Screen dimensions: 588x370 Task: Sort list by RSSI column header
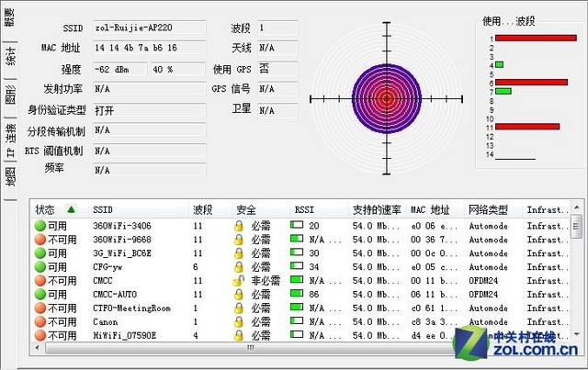tap(319, 209)
